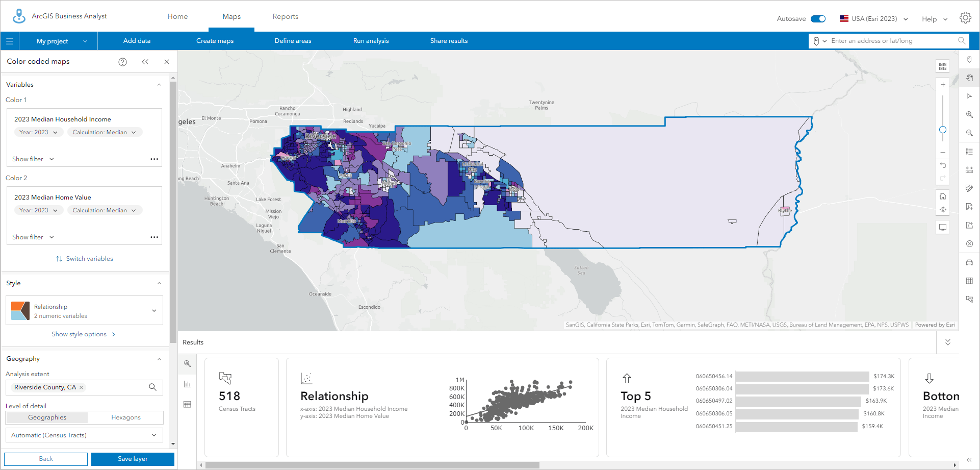This screenshot has width=980, height=470.
Task: Remove the Riverside County, CA extent tag
Action: click(81, 387)
